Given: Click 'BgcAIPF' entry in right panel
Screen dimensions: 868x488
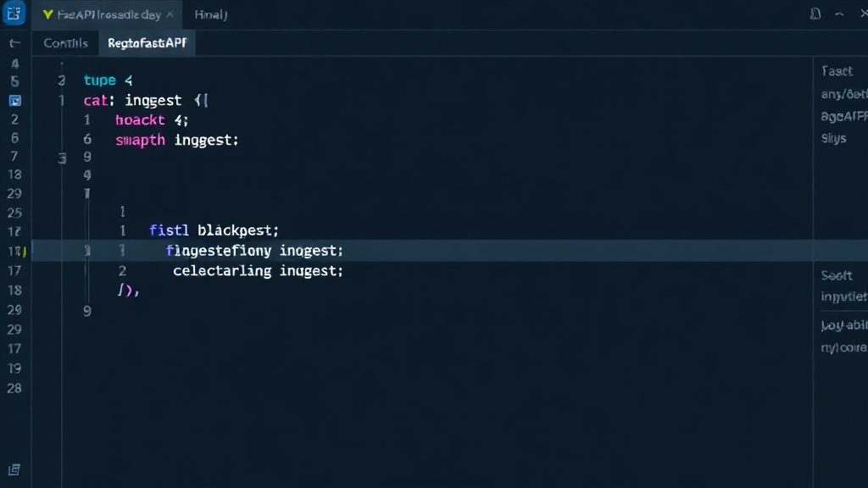Looking at the screenshot, I should pos(844,116).
